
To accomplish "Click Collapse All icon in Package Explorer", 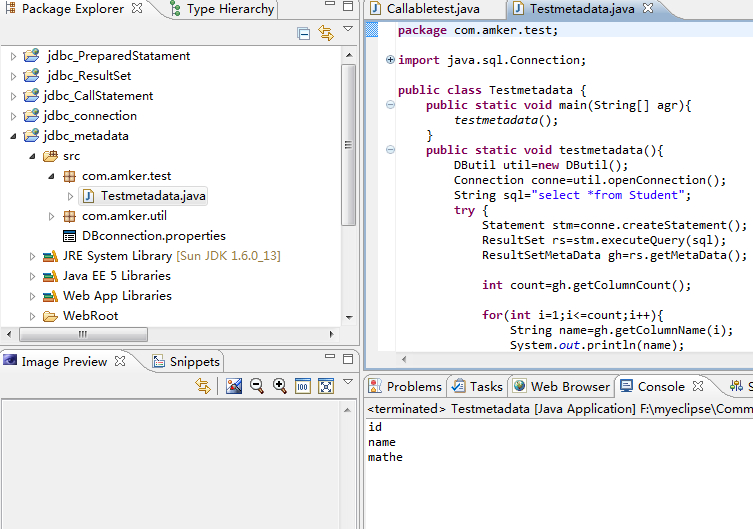I will click(304, 34).
